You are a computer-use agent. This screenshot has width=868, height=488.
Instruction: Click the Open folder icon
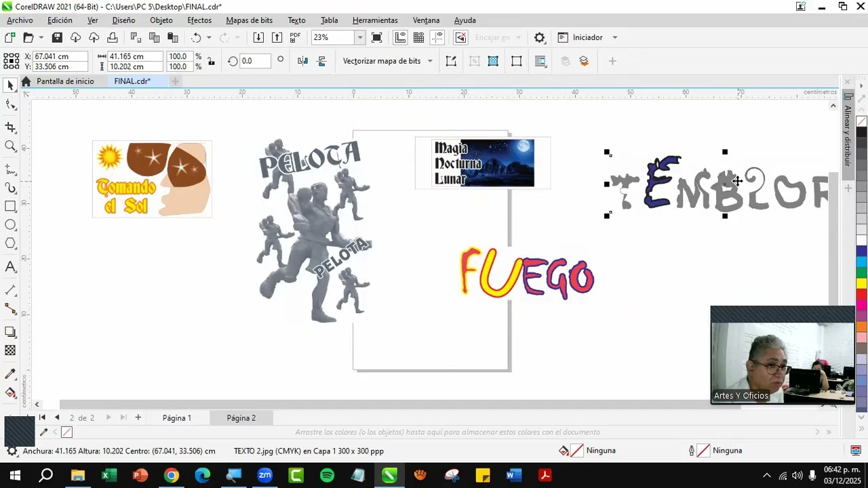point(28,38)
